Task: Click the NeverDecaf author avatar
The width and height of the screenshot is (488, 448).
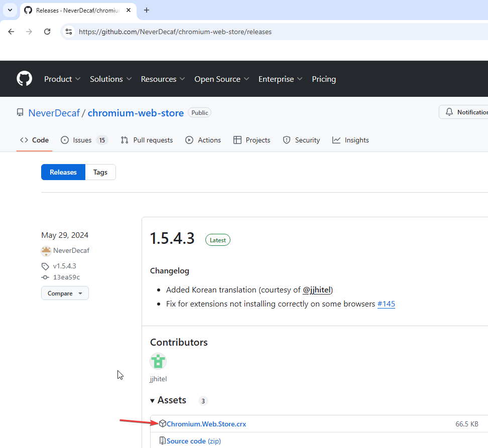Action: [46, 251]
